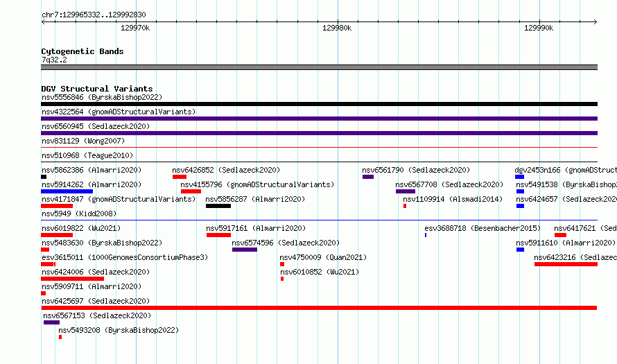Click the nsv831129 (Wong2007) label
Image resolution: width=617 pixels, height=364 pixels.
(83, 141)
